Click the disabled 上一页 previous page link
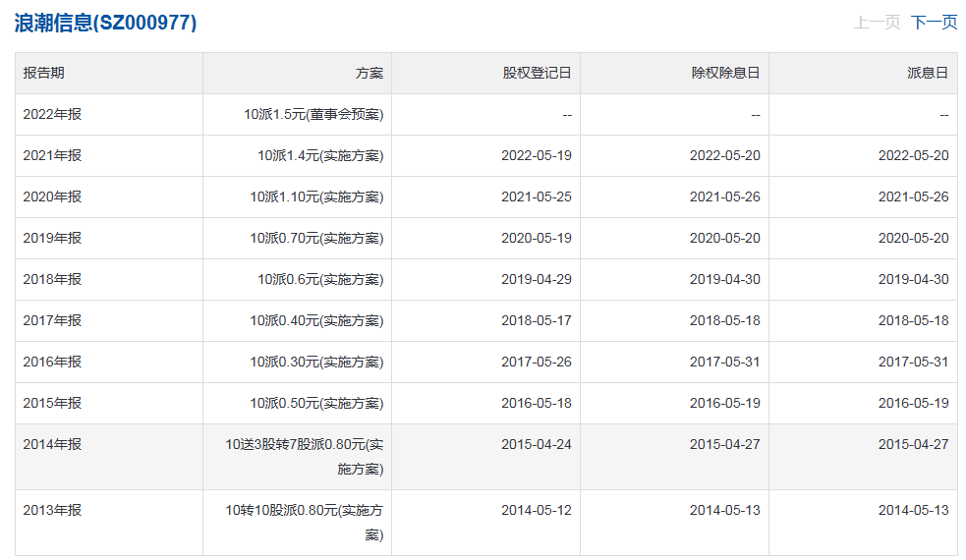The image size is (966, 560). [x=877, y=23]
